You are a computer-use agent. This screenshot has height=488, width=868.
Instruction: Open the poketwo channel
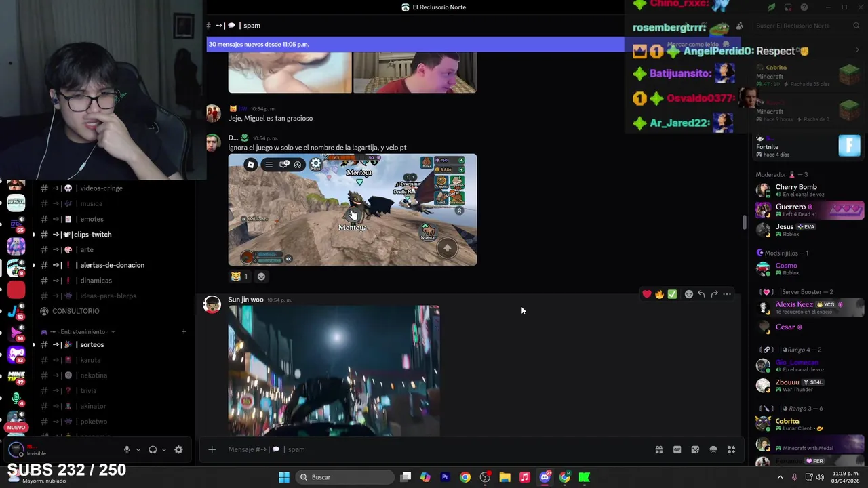click(94, 422)
